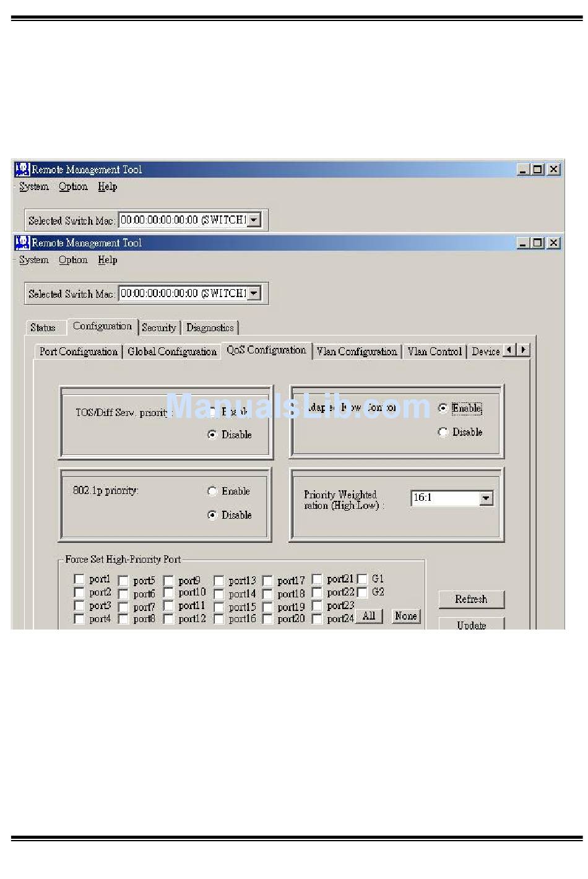
Task: Select Disable for TOS/Diff Serv priority
Action: (x=212, y=435)
